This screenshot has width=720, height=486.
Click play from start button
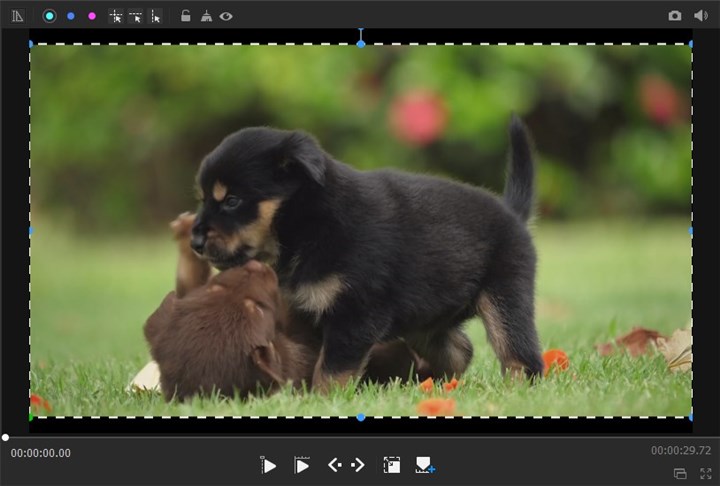pos(268,465)
